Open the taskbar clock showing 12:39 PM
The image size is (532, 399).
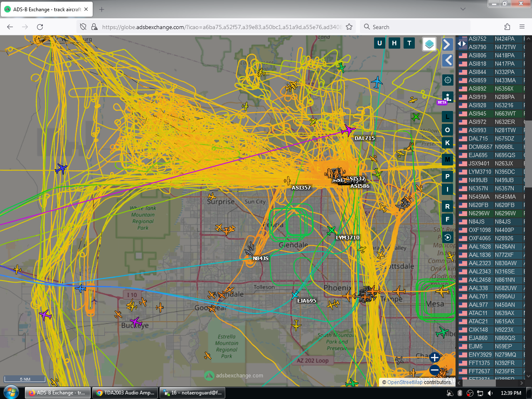[x=511, y=393]
